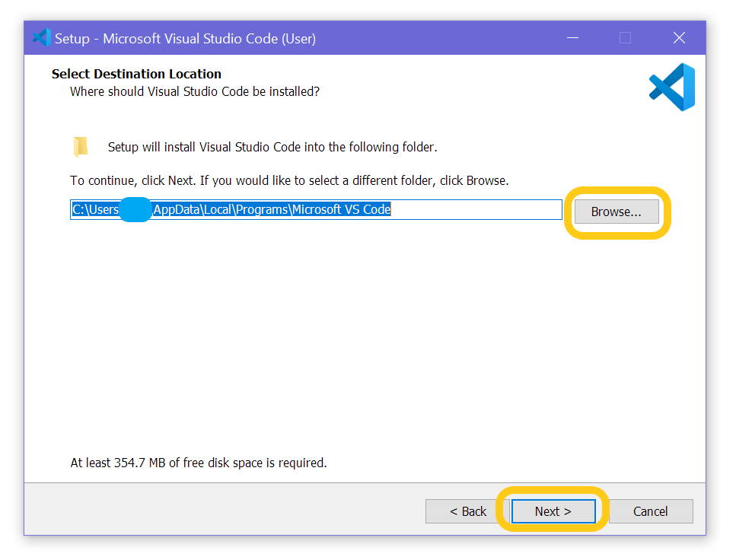Click the 'Select Destination Location' heading
Screen dimensions: 736x560
click(136, 74)
